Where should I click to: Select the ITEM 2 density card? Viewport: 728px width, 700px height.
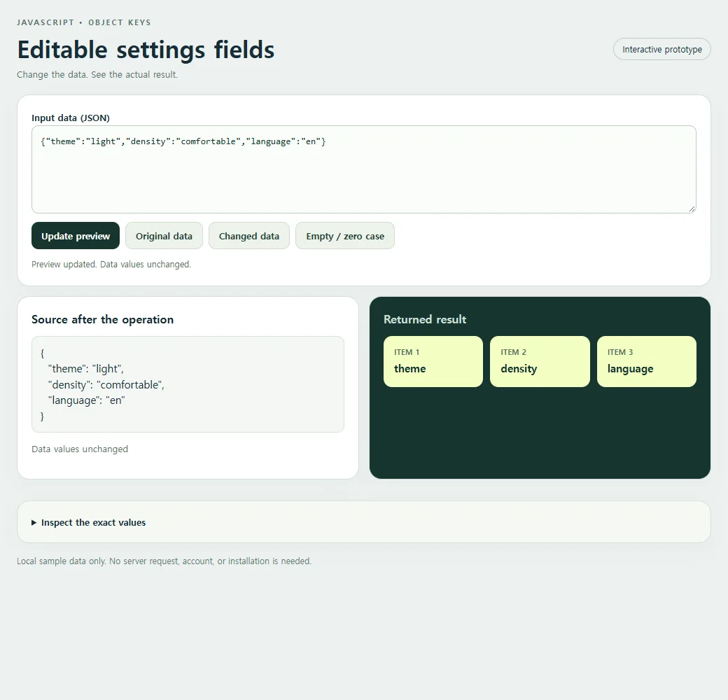pos(540,361)
